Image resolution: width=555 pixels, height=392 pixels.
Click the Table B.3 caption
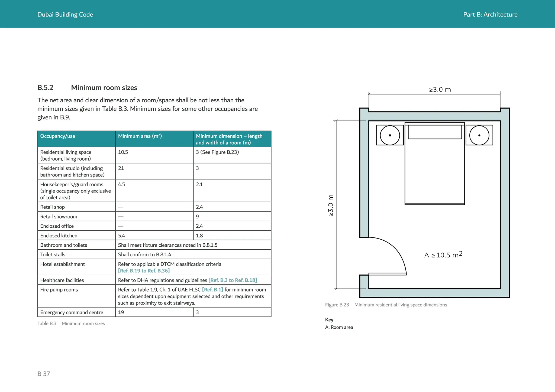71,324
